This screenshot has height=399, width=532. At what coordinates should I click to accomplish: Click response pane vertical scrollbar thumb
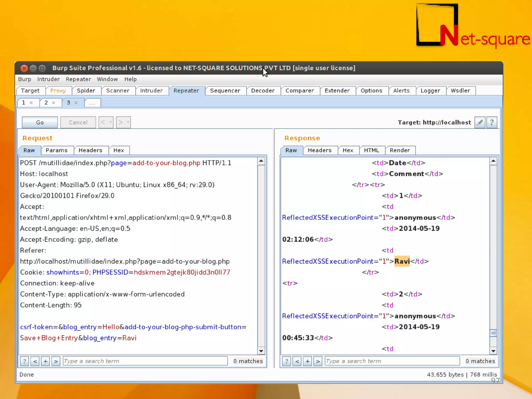pyautogui.click(x=493, y=333)
